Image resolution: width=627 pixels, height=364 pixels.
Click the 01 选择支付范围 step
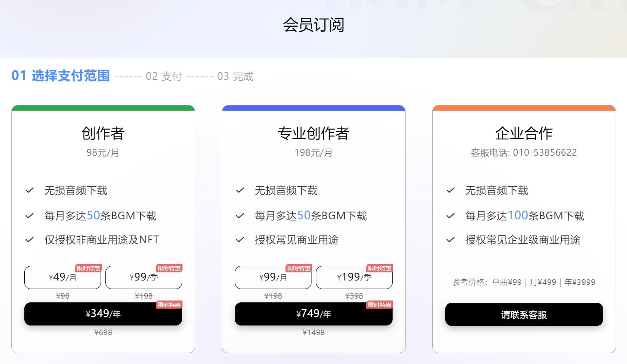[60, 76]
